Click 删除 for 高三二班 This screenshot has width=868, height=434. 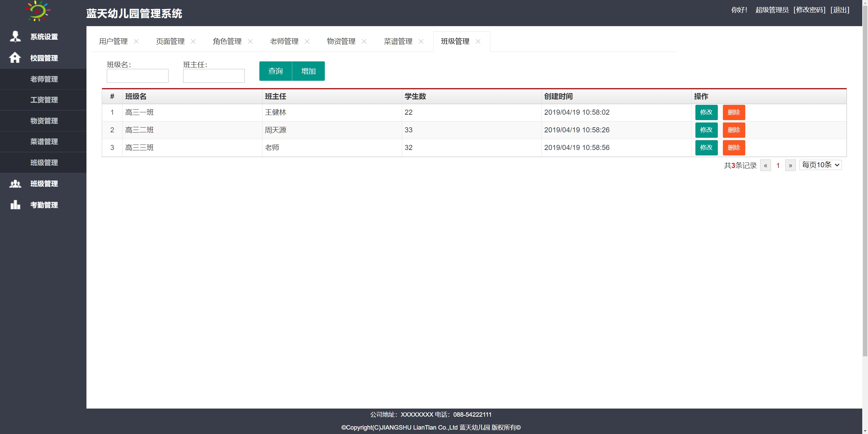[734, 130]
